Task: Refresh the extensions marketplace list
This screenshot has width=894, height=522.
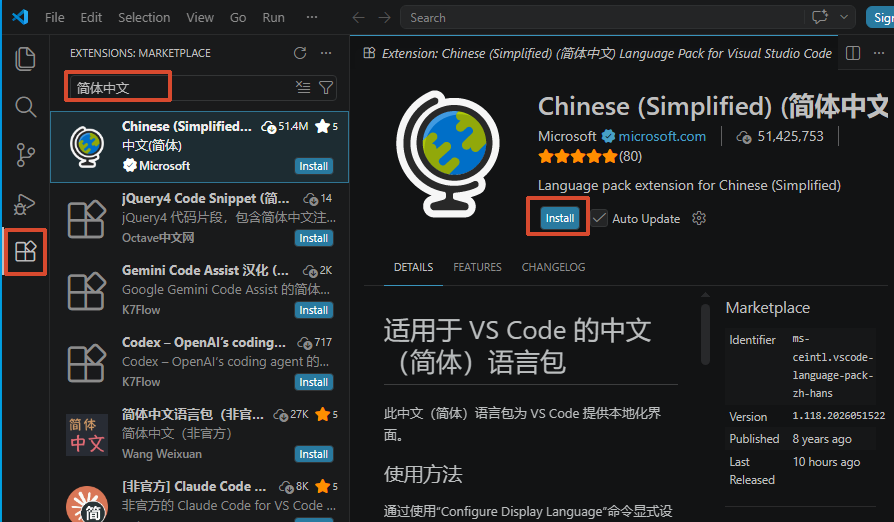Action: point(300,53)
